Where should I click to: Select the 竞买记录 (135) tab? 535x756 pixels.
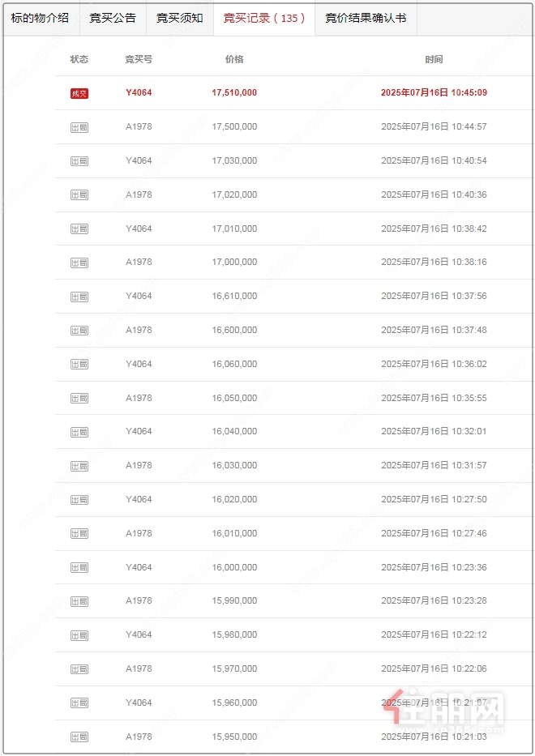264,19
